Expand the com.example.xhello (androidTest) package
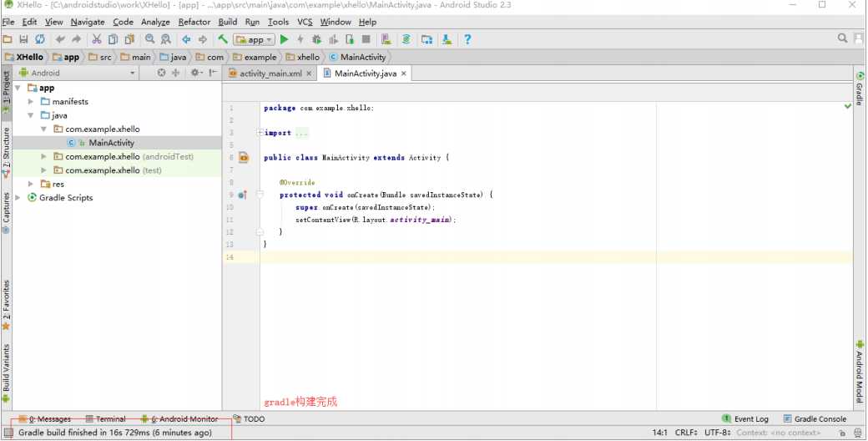This screenshot has height=441, width=868. (43, 157)
